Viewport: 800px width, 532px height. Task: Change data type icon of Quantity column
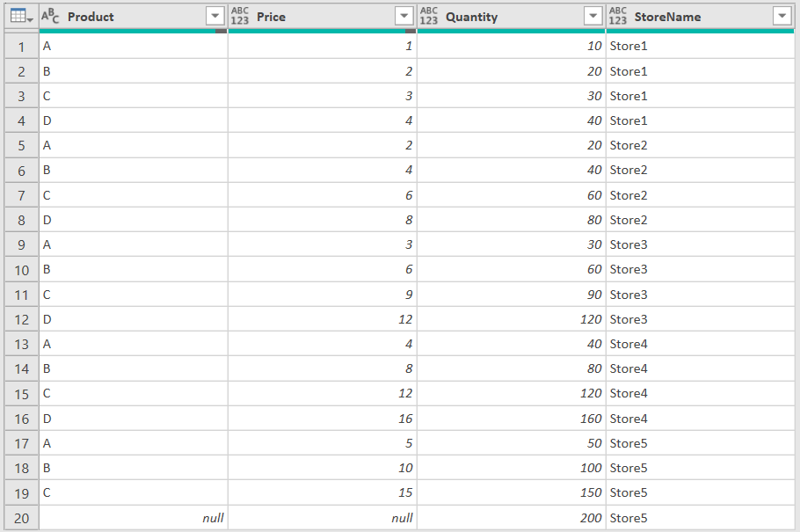pyautogui.click(x=429, y=17)
